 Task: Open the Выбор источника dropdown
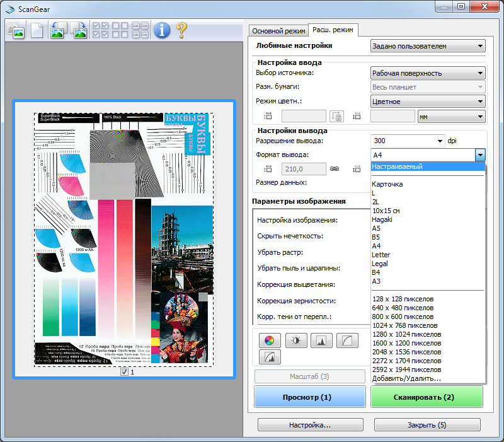[x=428, y=73]
